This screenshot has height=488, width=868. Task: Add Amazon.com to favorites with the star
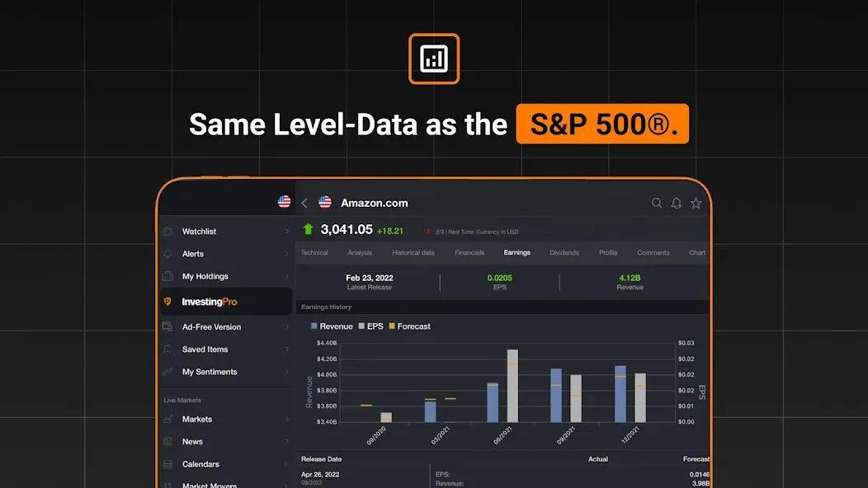(x=696, y=203)
